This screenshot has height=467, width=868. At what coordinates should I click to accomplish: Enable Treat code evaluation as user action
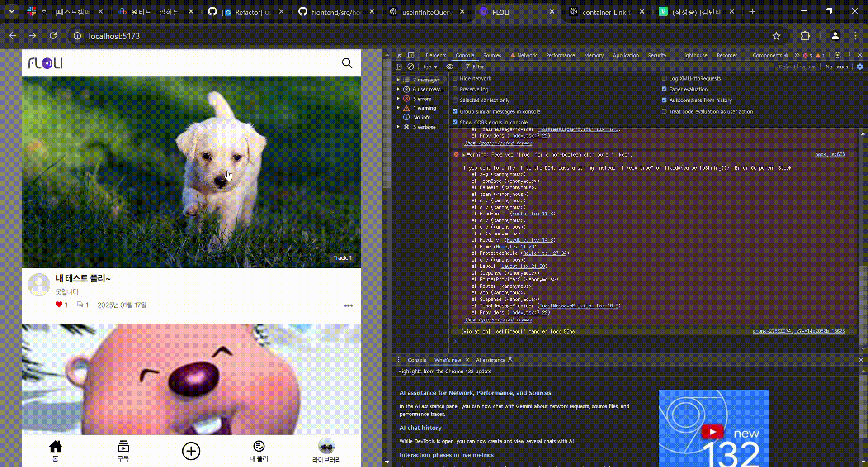[664, 111]
